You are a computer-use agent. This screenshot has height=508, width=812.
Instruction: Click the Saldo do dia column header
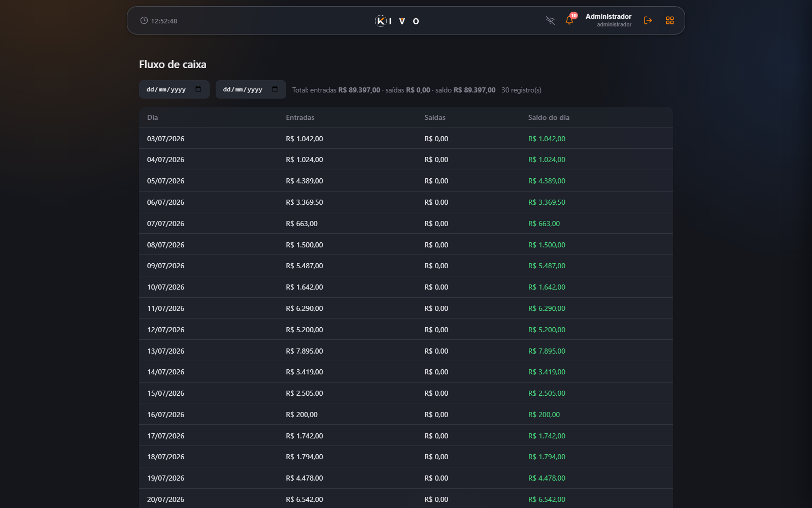click(x=549, y=117)
